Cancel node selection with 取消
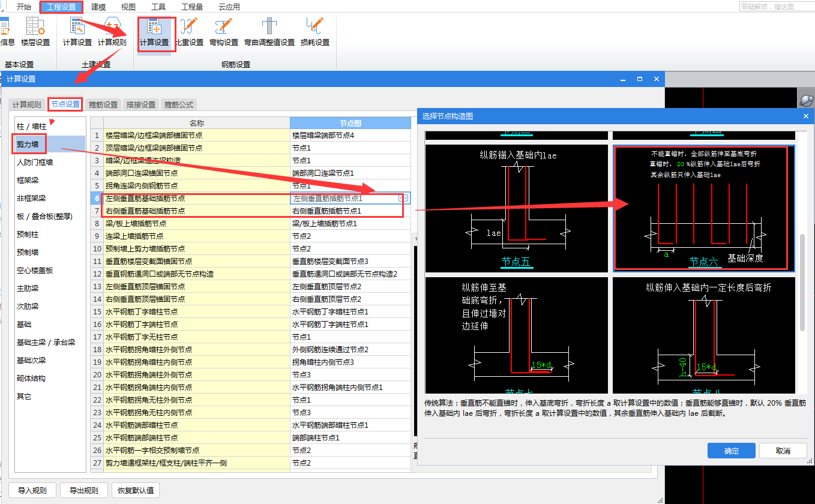 783,451
